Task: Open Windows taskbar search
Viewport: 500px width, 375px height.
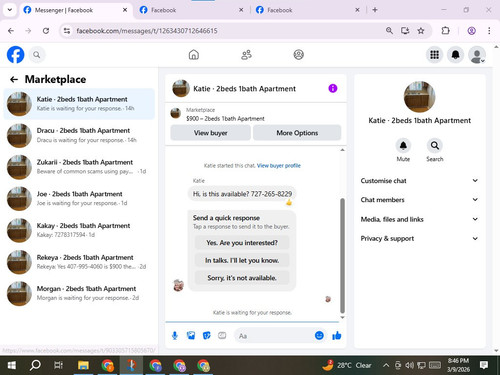Action: point(35,365)
